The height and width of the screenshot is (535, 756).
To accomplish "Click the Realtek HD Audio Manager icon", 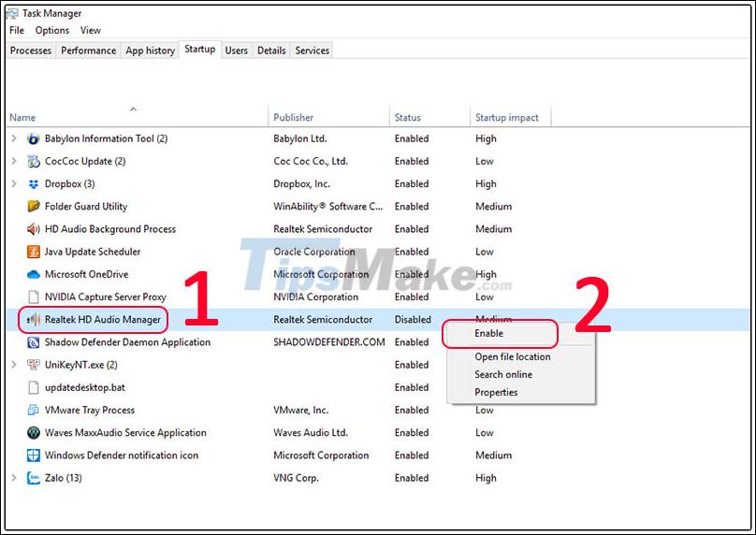I will tap(34, 320).
